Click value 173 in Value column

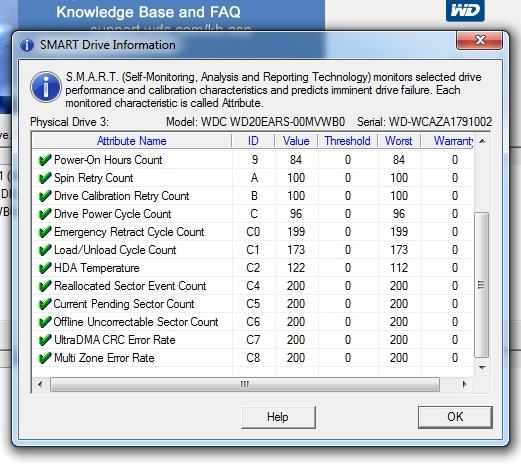coord(296,250)
